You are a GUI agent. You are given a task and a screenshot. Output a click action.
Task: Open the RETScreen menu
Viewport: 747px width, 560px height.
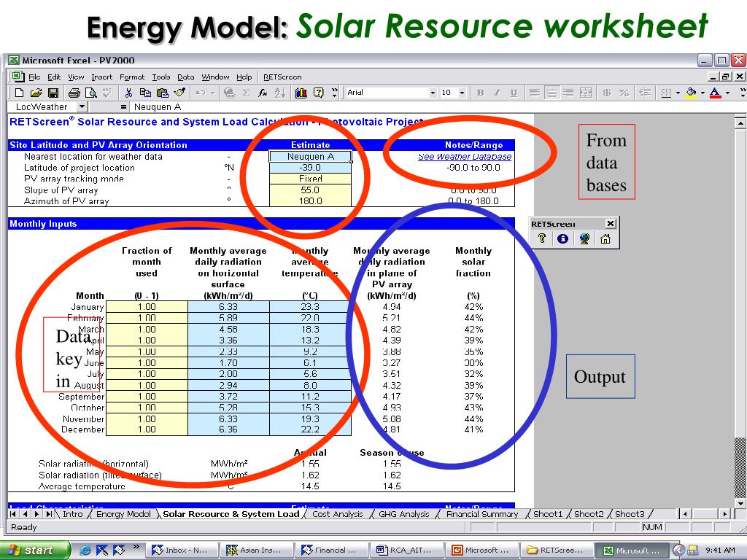click(282, 77)
